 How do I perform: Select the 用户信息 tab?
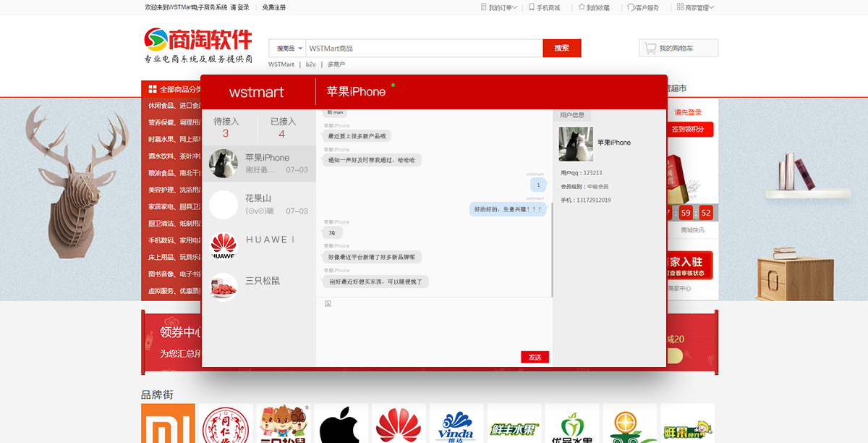point(572,115)
